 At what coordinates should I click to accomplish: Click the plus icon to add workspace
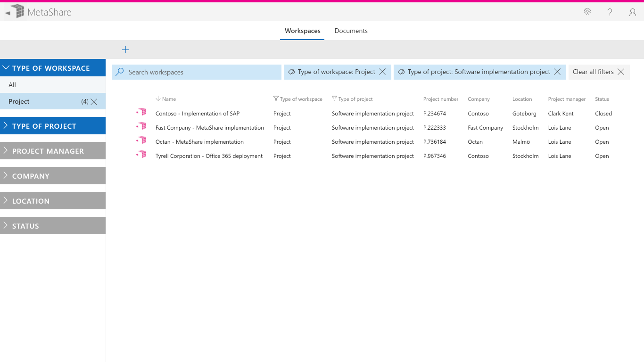tap(125, 50)
